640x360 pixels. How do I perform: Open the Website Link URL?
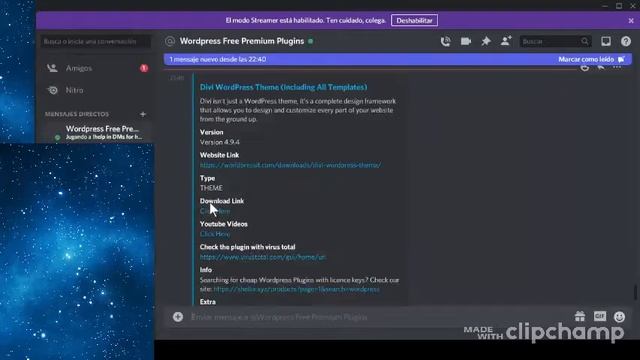[290, 165]
